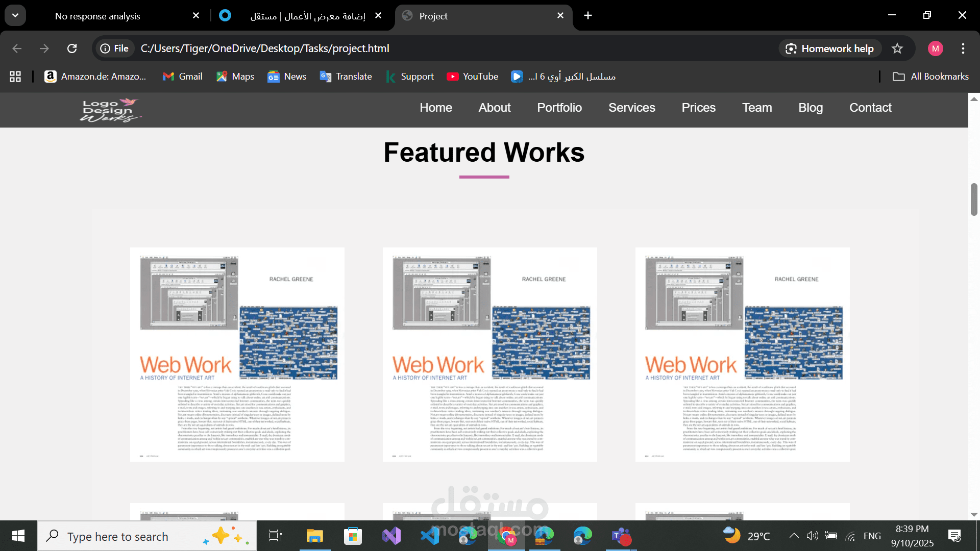Switch the ENG input language
Image resolution: width=980 pixels, height=551 pixels.
pyautogui.click(x=872, y=536)
